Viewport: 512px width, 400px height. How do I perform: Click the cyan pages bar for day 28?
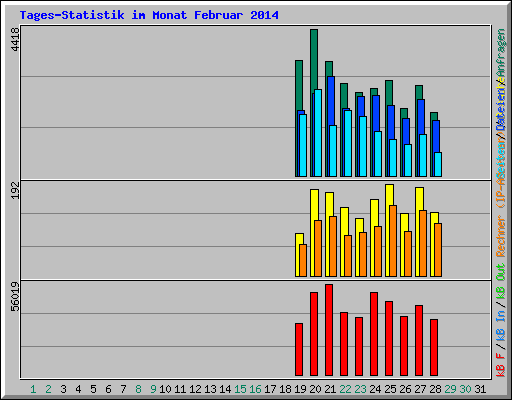(x=438, y=164)
